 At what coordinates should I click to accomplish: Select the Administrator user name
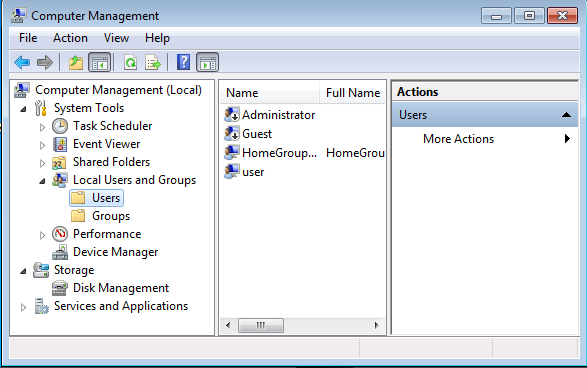point(279,115)
